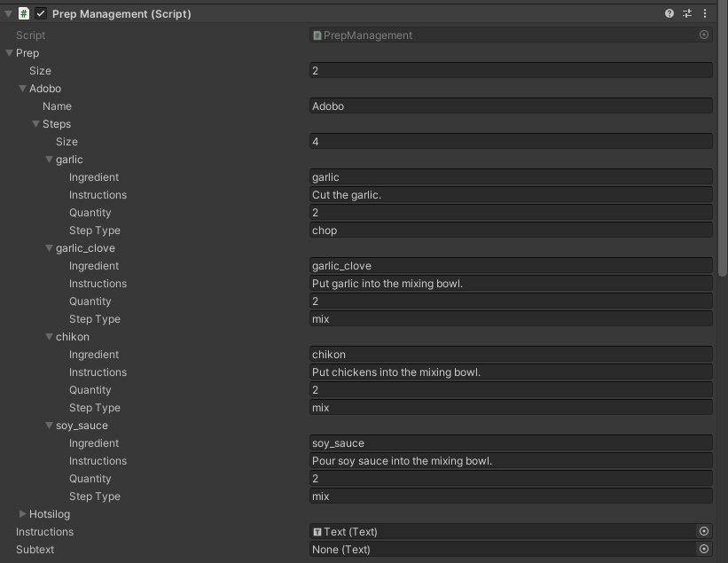This screenshot has width=728, height=563.
Task: Click the Size label under Prep
Action: 41,71
